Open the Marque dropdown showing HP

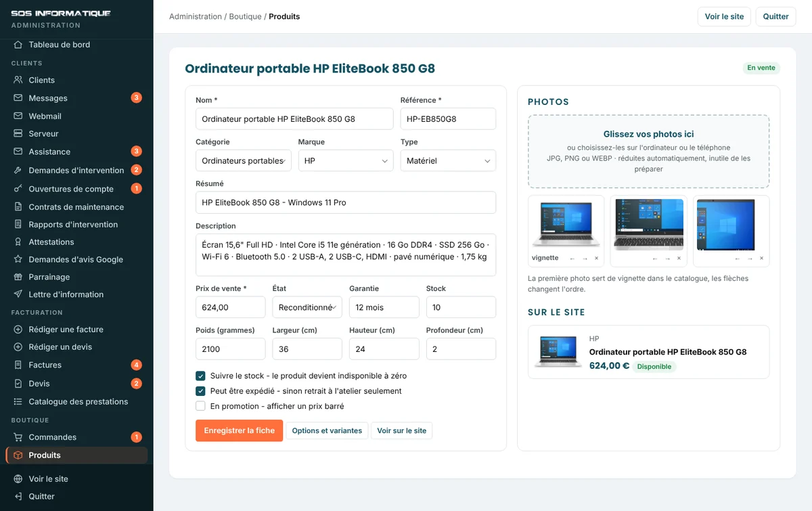346,160
